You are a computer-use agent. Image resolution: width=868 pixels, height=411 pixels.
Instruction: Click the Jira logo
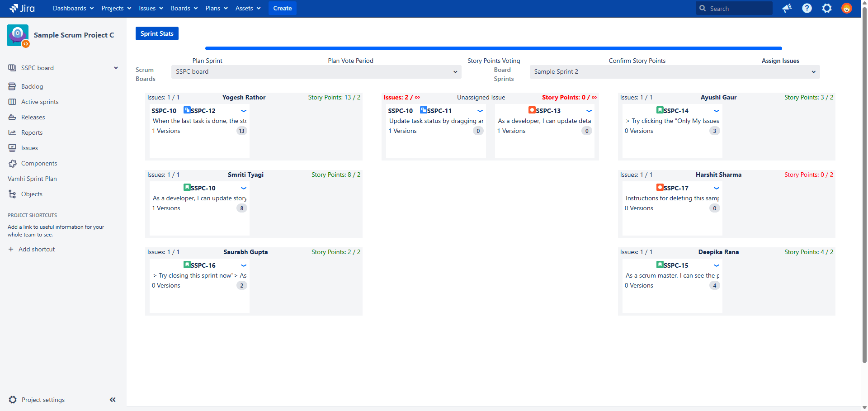[x=23, y=8]
